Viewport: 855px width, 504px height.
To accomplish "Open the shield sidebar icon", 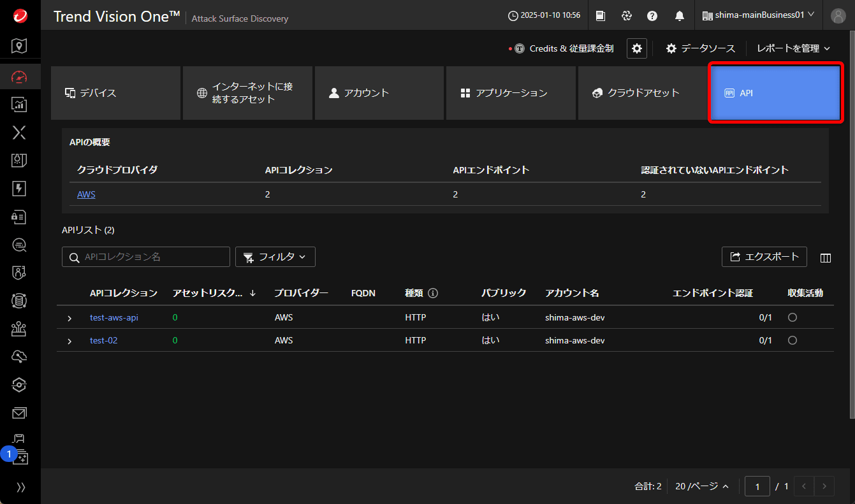I will coord(20,273).
